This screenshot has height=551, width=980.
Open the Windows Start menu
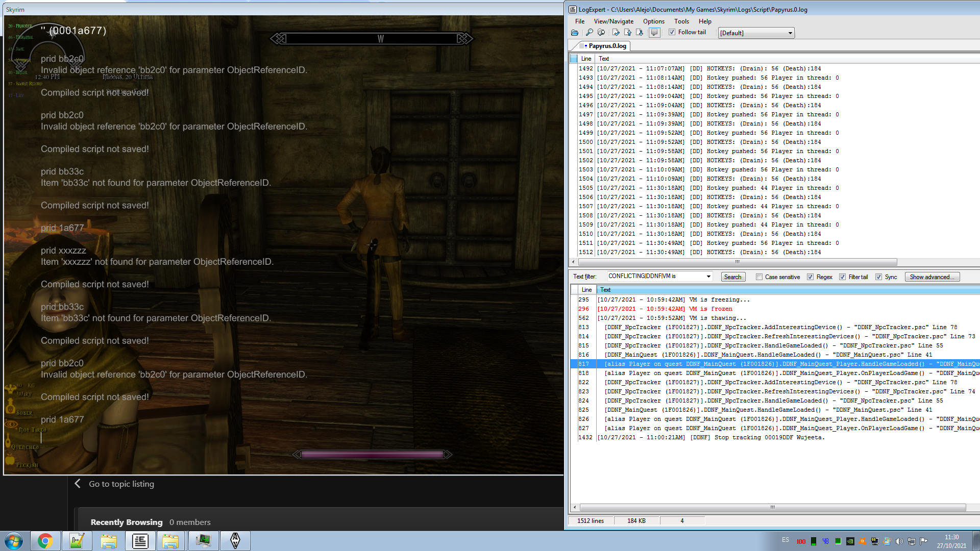tap(14, 541)
